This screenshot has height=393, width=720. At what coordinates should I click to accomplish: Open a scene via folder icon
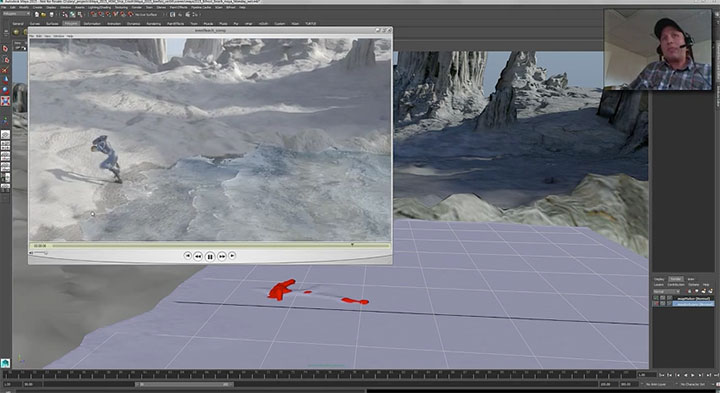(43, 14)
